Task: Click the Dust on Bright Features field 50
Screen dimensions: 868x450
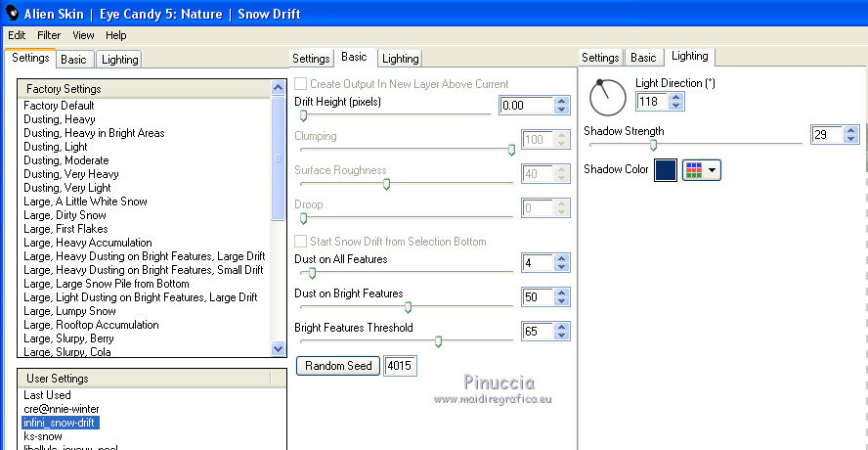Action: [538, 297]
